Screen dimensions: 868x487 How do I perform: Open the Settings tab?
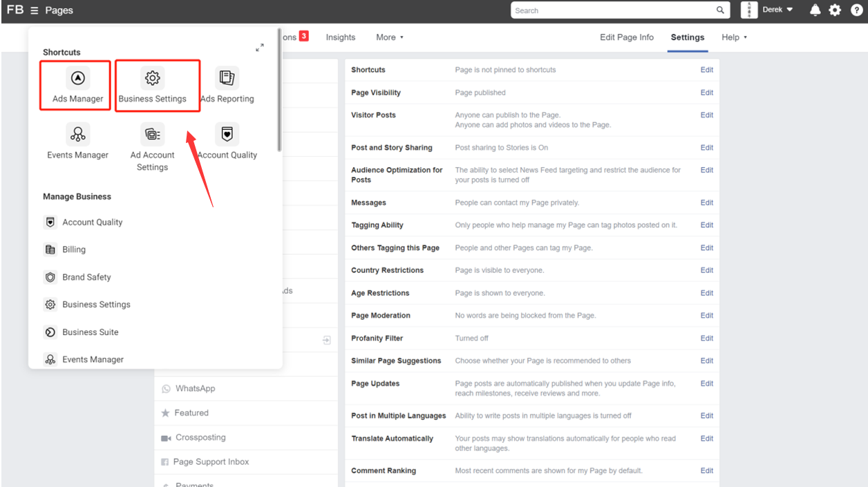click(x=688, y=37)
